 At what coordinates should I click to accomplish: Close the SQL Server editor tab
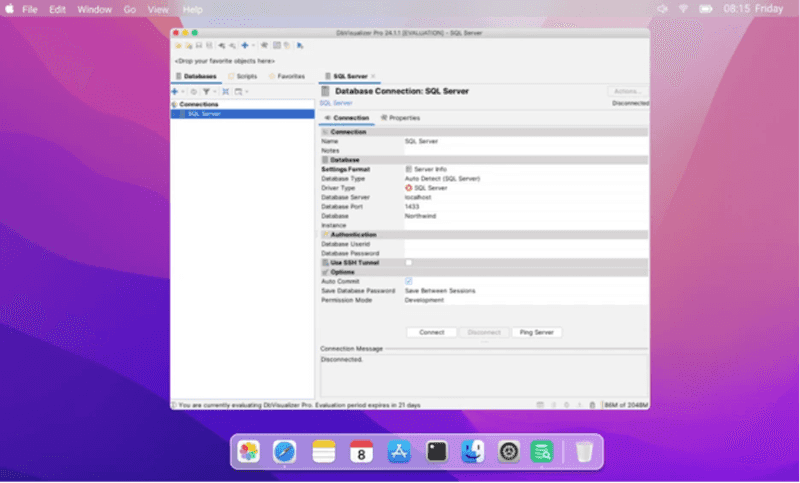tap(373, 77)
